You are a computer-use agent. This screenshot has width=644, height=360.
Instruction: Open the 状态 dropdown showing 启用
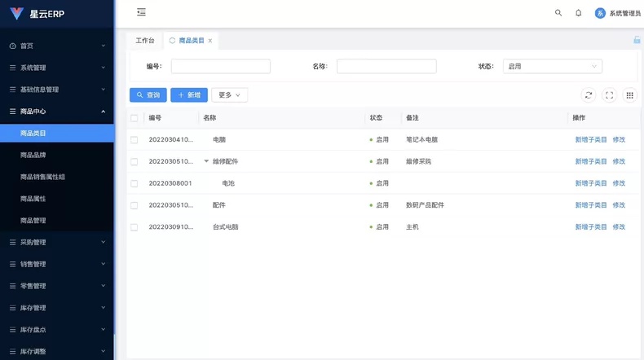(553, 66)
